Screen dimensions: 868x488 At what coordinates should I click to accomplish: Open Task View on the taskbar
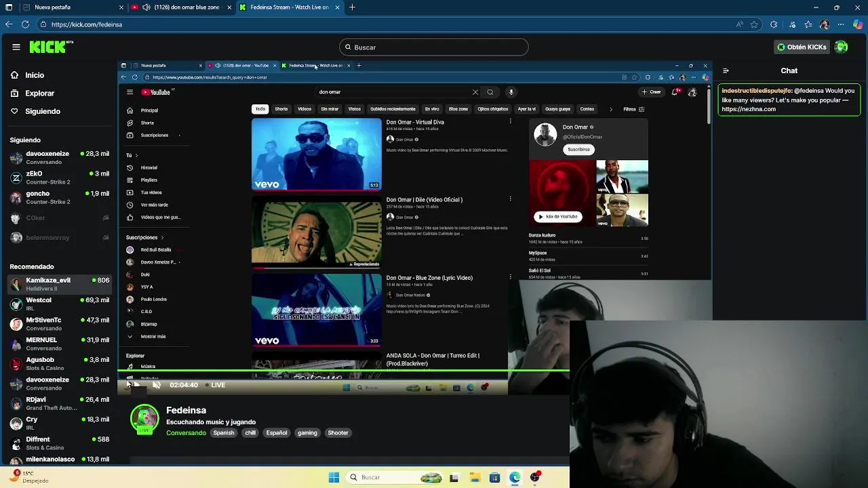click(x=454, y=477)
